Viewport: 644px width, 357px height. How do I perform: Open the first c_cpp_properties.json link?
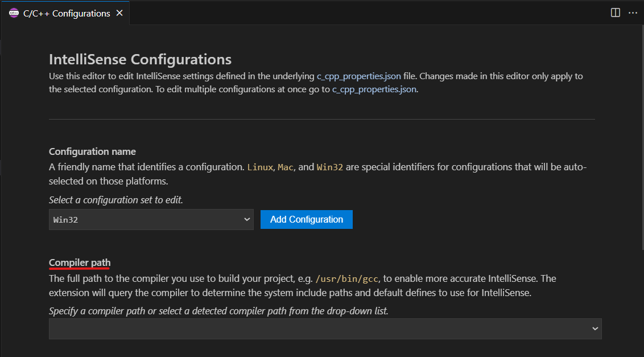click(358, 76)
